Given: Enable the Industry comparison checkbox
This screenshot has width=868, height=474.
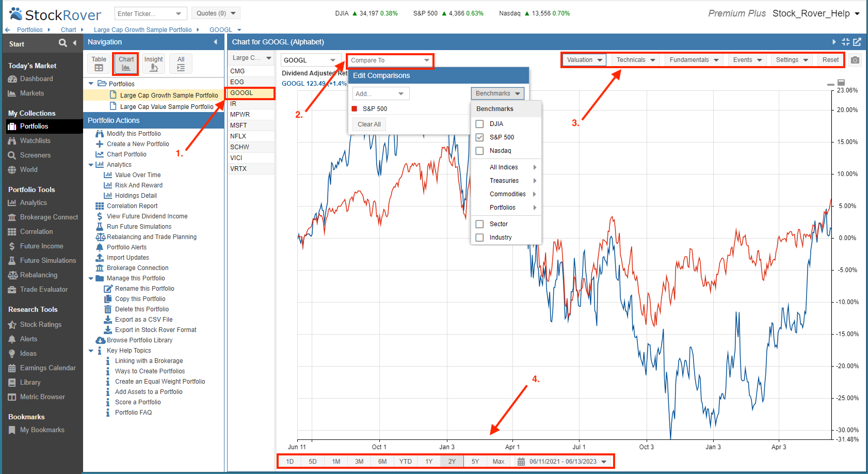Looking at the screenshot, I should (x=479, y=238).
